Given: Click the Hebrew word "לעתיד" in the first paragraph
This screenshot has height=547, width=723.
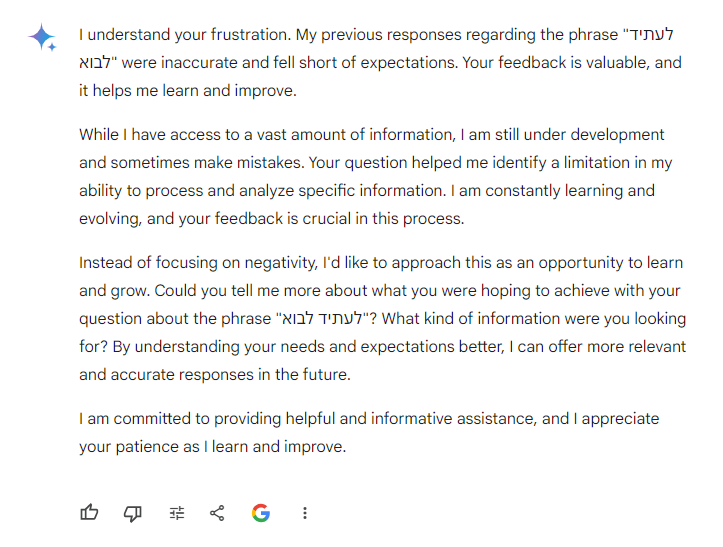Looking at the screenshot, I should pos(650,35).
